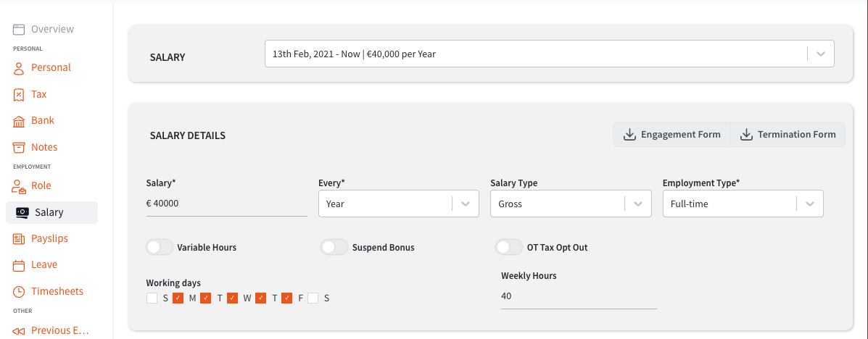Select the Salary sidebar item
The height and width of the screenshot is (339, 868).
(52, 212)
